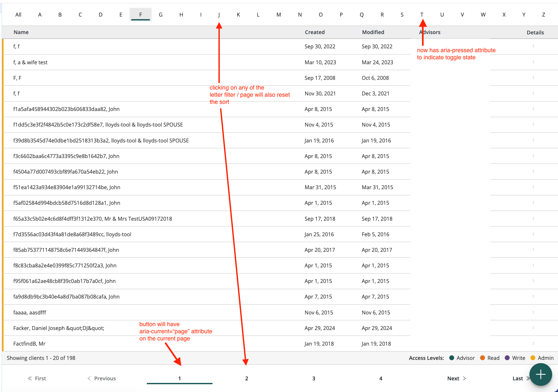Open details menu for f, a & wife test
558x392 pixels.
[533, 62]
